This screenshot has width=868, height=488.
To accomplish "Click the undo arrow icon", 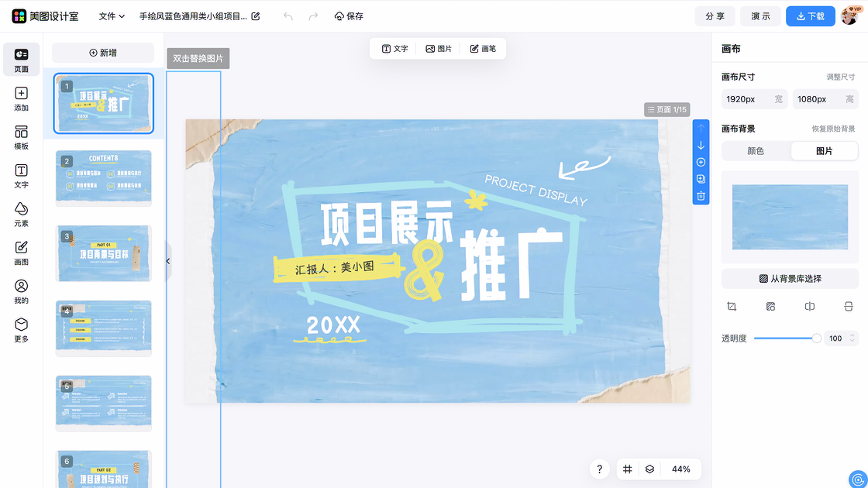I will (288, 16).
